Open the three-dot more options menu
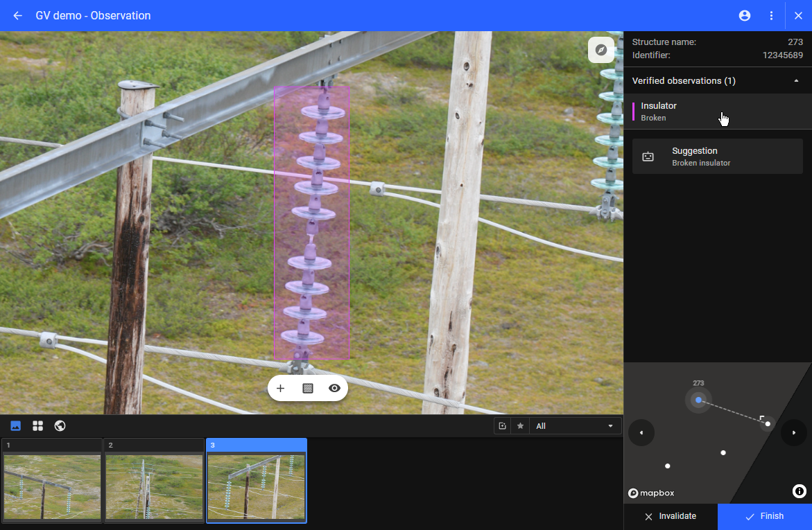Image resolution: width=812 pixels, height=530 pixels. coord(771,15)
